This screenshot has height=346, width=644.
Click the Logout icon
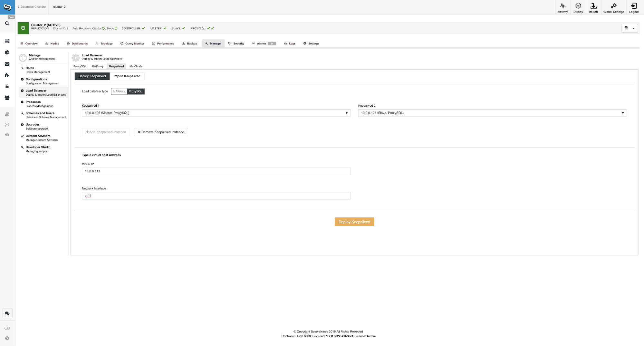pyautogui.click(x=634, y=7)
